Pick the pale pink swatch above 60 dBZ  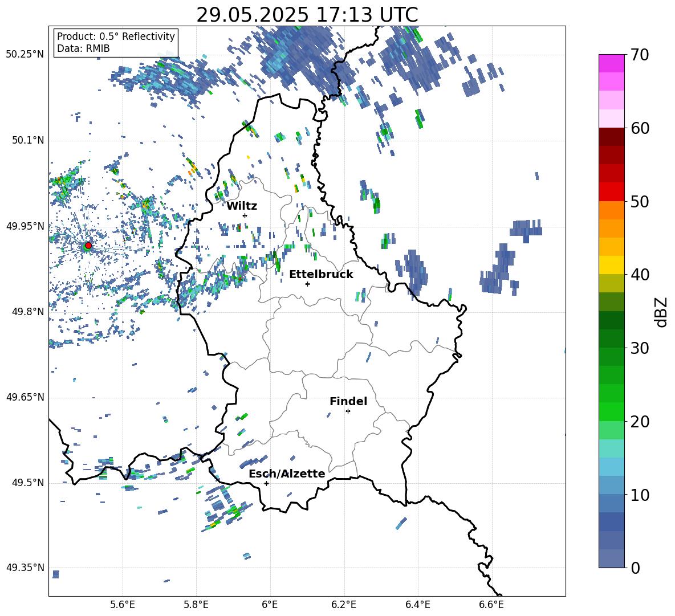click(611, 119)
